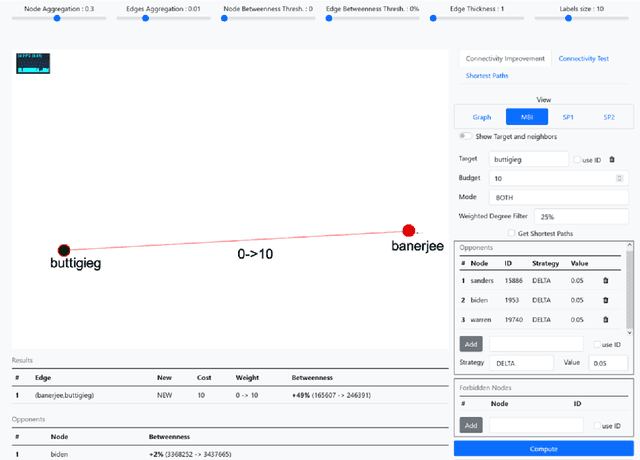
Task: Check use ID box beside Target
Action: (x=577, y=160)
